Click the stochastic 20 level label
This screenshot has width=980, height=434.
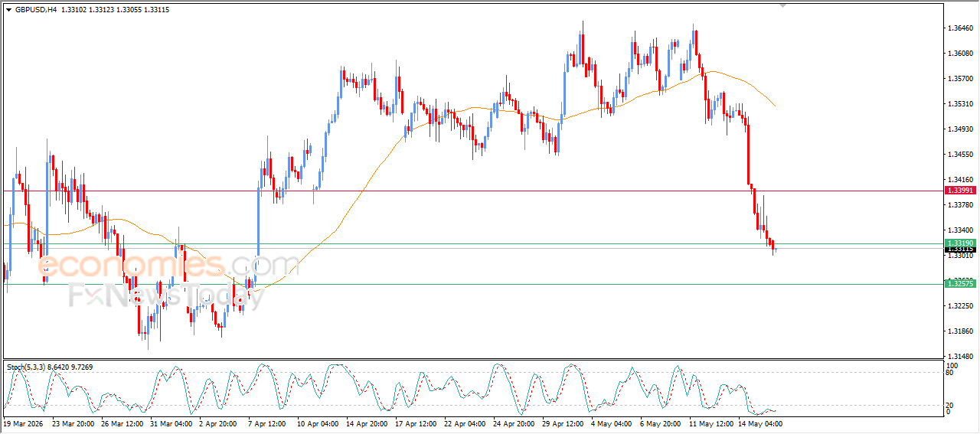pyautogui.click(x=951, y=405)
